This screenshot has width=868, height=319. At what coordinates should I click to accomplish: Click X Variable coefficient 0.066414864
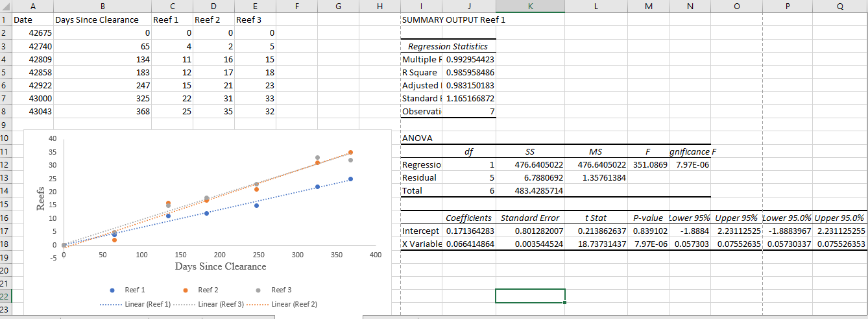(x=470, y=244)
